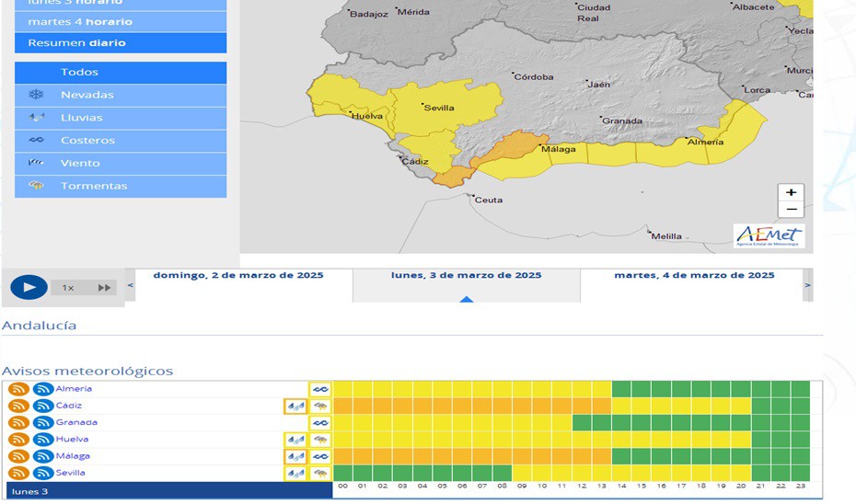
Task: Open the Málaga province link
Action: coord(73,456)
